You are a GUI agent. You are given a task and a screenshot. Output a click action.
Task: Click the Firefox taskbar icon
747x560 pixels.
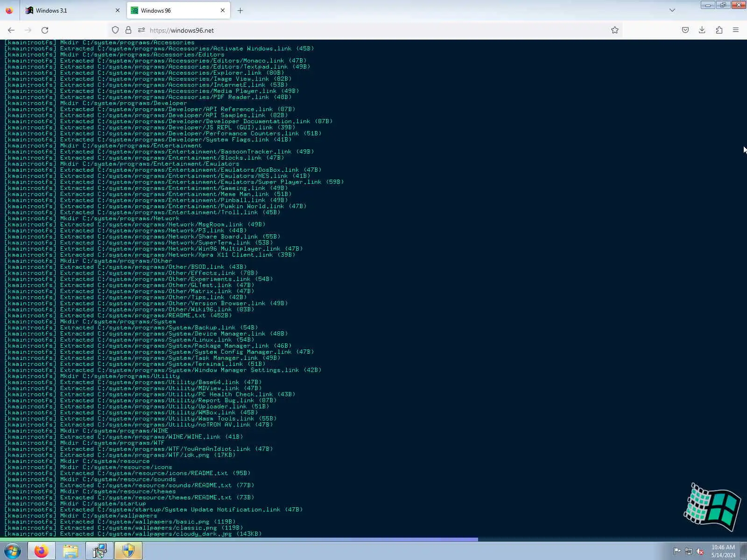(x=42, y=551)
